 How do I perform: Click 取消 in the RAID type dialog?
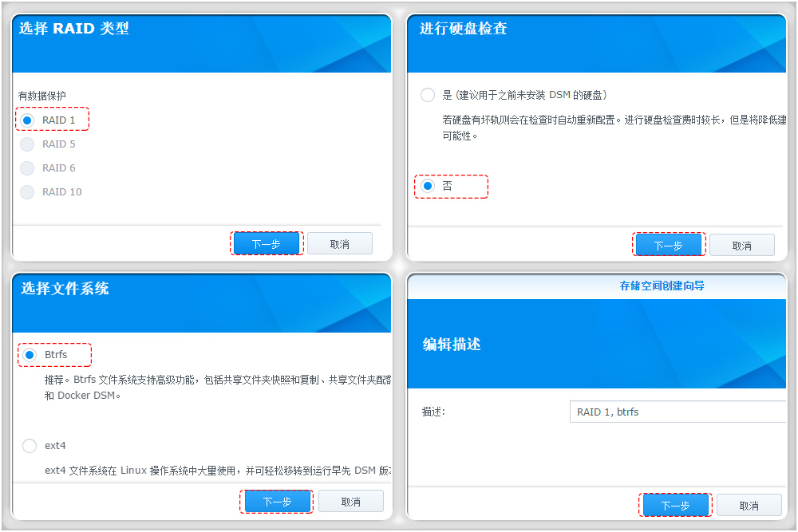(x=341, y=242)
